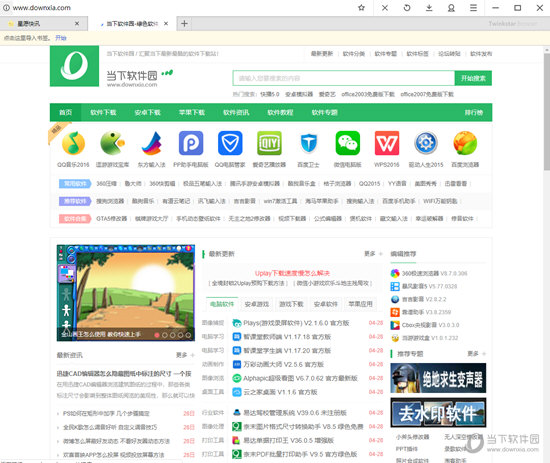Image resolution: width=550 pixels, height=463 pixels.
Task: Open the 去水印软件 banner
Action: (x=438, y=412)
